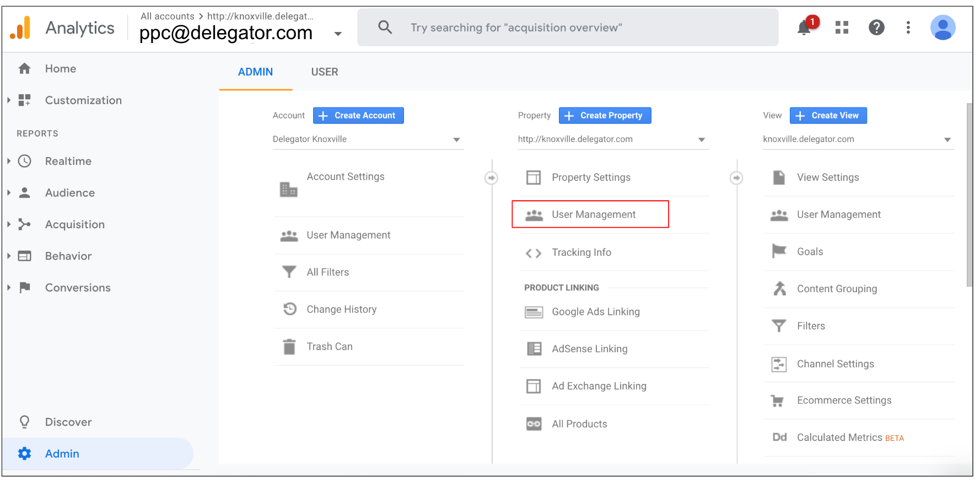Click the Calculated Metrics Dd icon
This screenshot has height=484, width=980.
coord(779,437)
